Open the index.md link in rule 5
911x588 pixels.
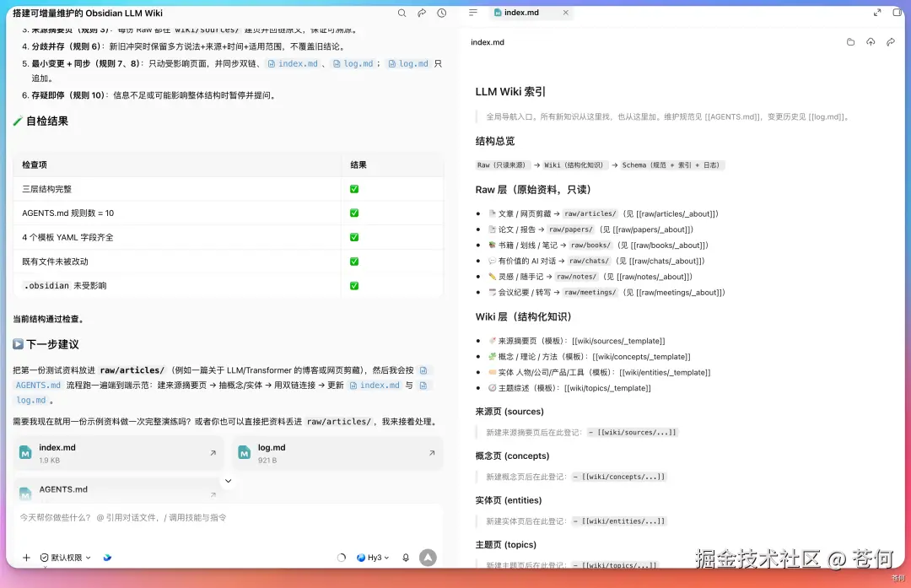click(x=293, y=64)
